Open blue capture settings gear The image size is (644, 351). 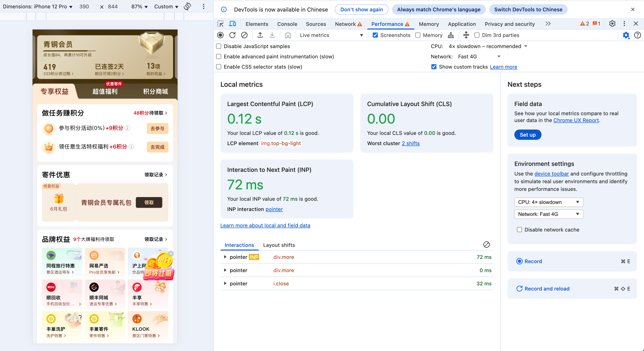[x=626, y=35]
